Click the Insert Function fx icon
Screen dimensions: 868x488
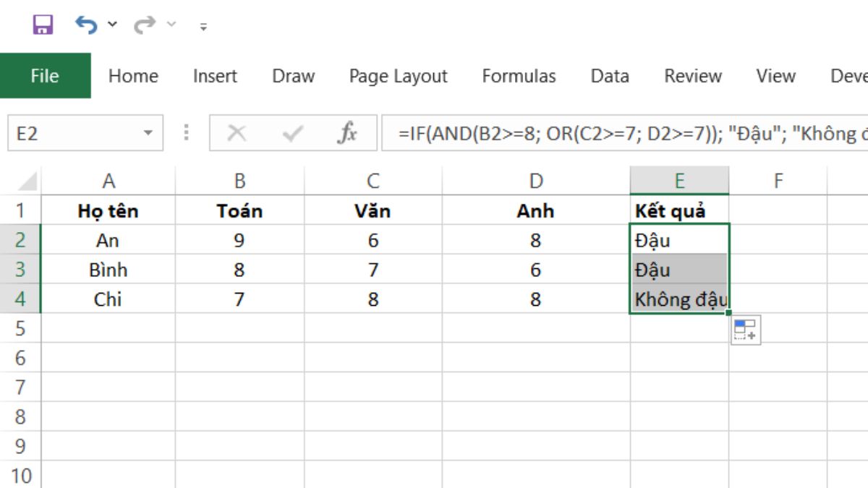click(348, 133)
